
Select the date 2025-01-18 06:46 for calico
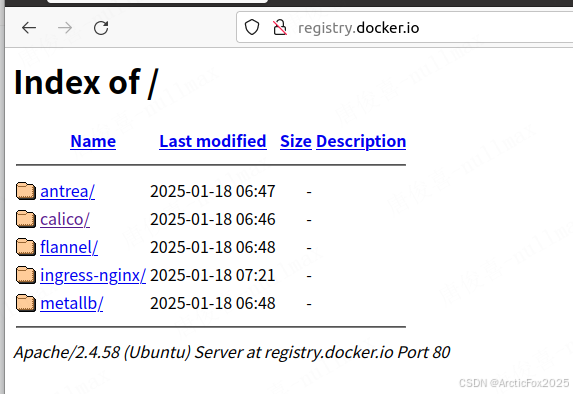pos(213,219)
